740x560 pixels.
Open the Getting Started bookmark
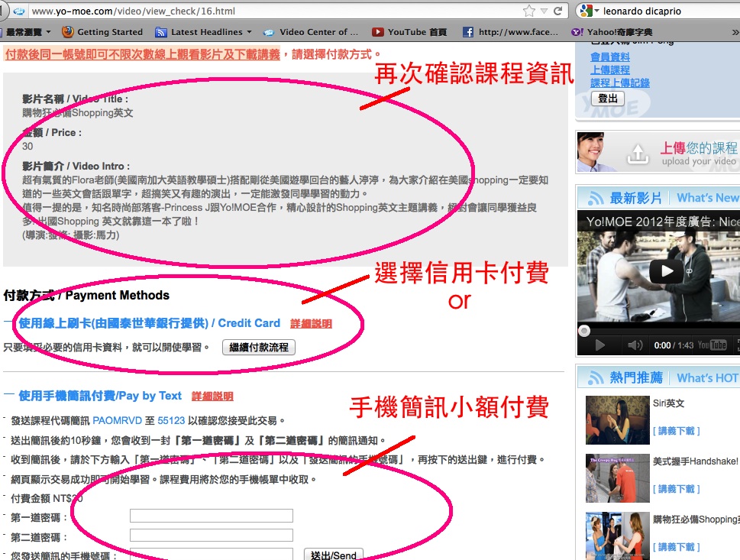point(102,32)
